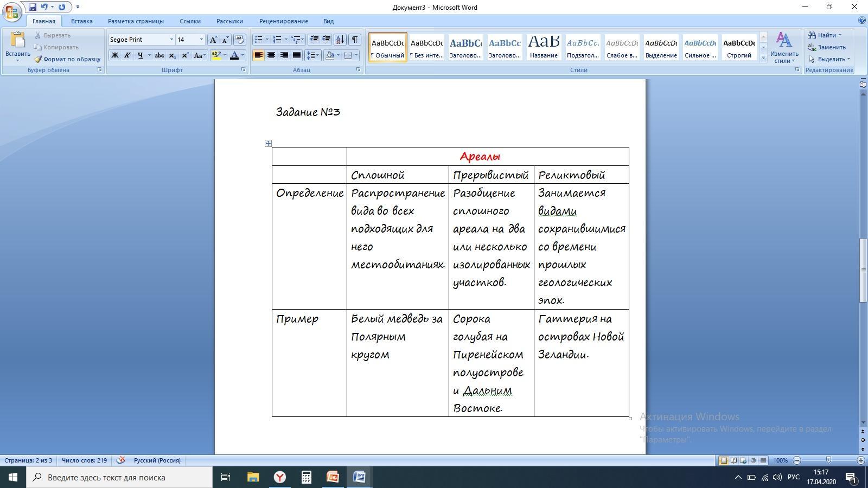This screenshot has width=868, height=488.
Task: Open Word help icon
Action: (862, 21)
